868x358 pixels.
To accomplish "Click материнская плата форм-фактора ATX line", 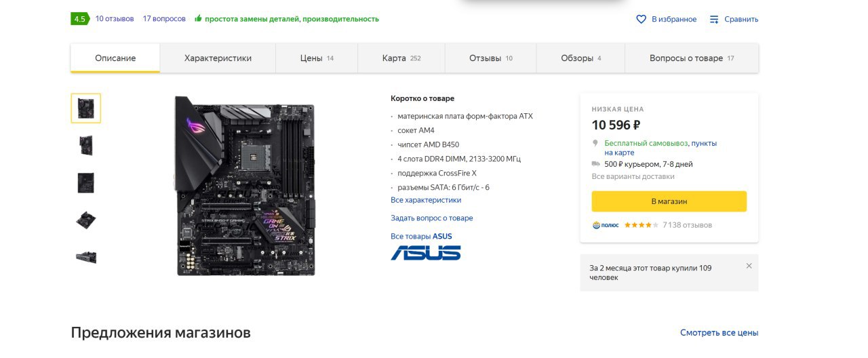I will pos(465,116).
